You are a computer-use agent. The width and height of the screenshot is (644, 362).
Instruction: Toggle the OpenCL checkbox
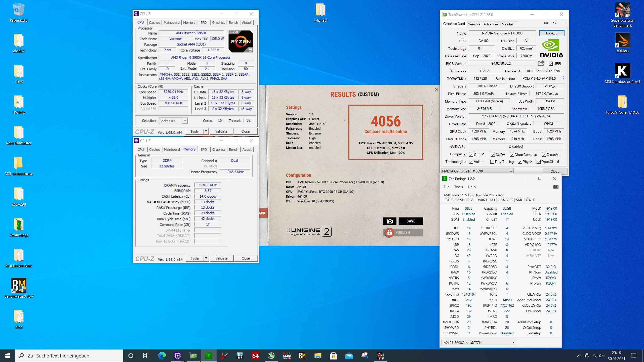click(x=471, y=155)
